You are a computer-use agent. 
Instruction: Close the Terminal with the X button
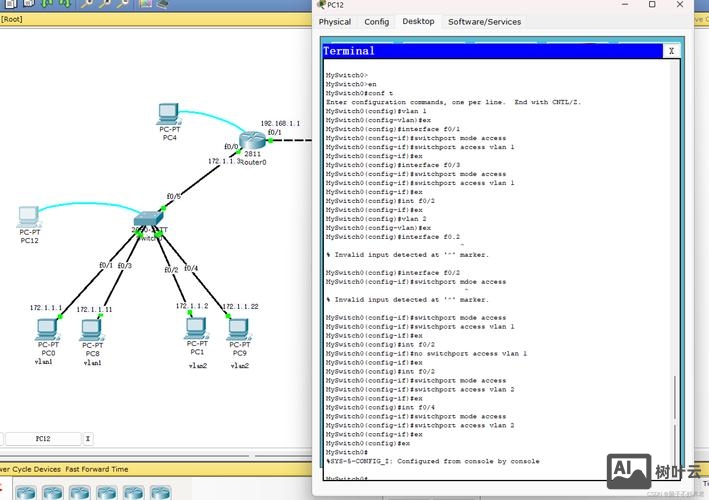671,51
